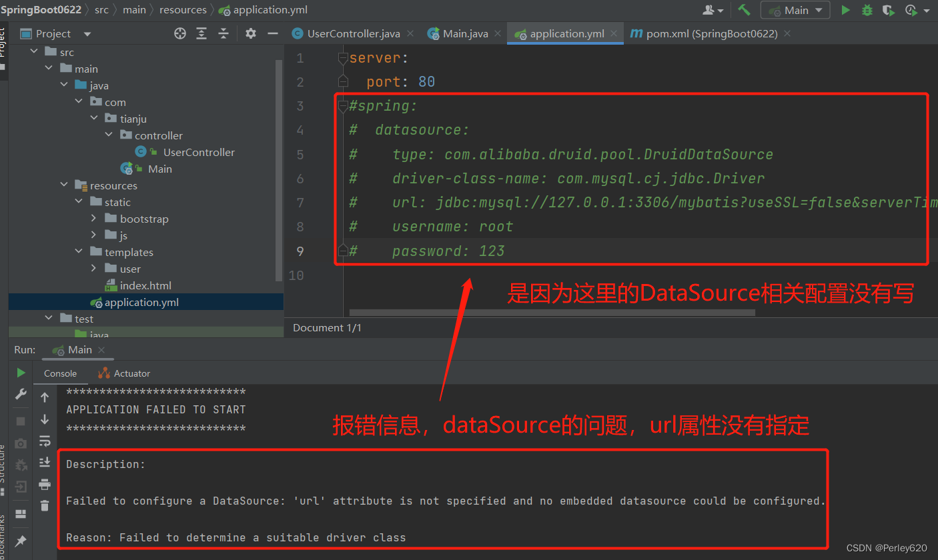
Task: Click the wrench icon in Run panel
Action: pos(21,394)
